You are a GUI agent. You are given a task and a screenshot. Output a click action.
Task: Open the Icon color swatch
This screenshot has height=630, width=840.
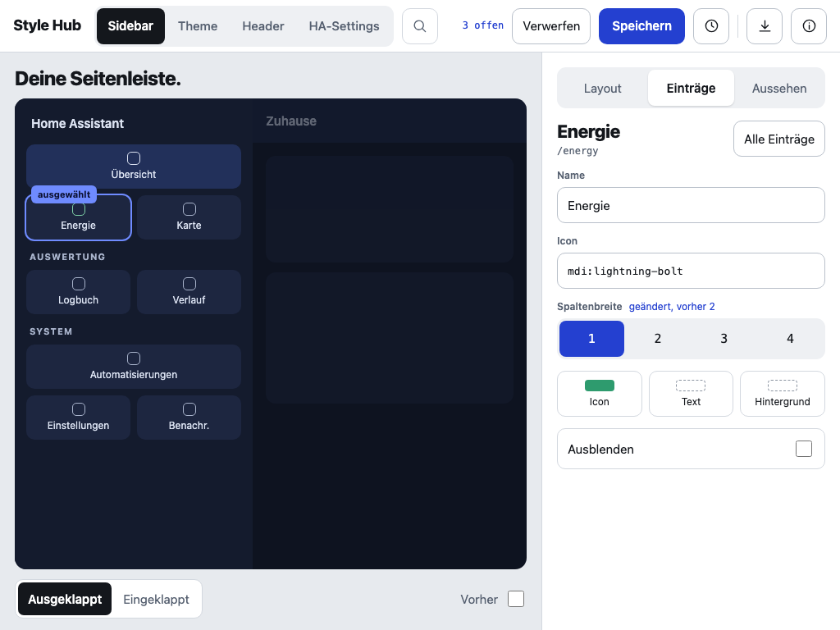pyautogui.click(x=600, y=394)
